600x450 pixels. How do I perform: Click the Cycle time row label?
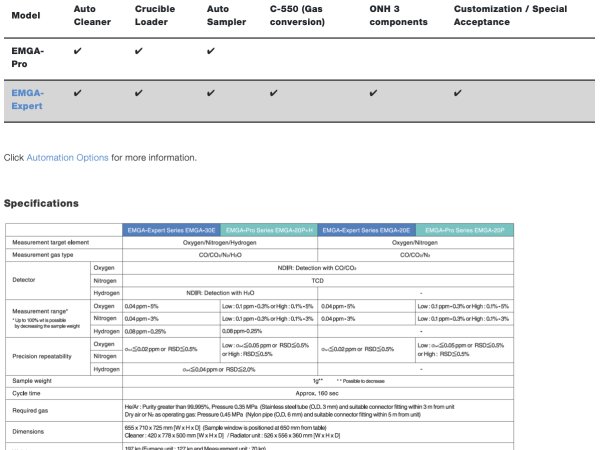[26, 393]
